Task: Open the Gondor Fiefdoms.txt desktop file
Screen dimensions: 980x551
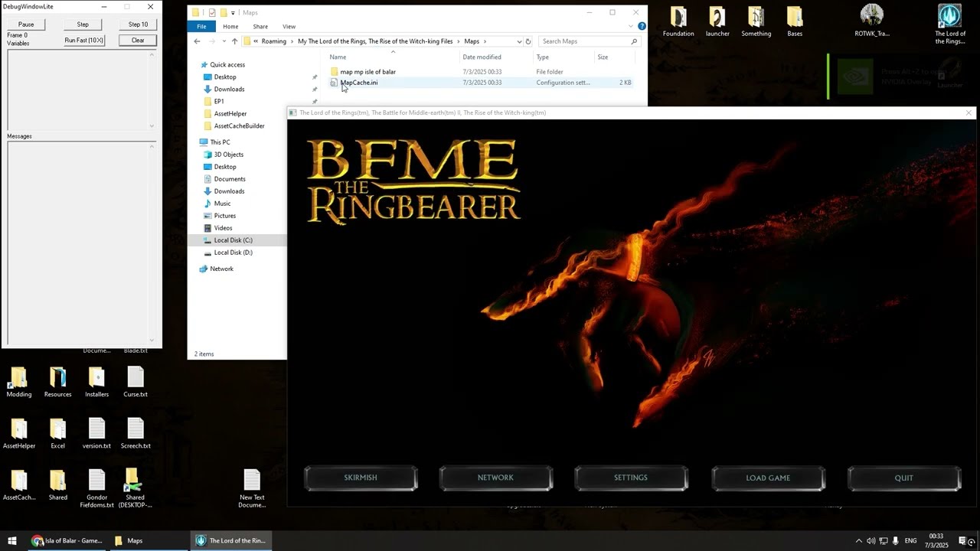Action: click(96, 488)
